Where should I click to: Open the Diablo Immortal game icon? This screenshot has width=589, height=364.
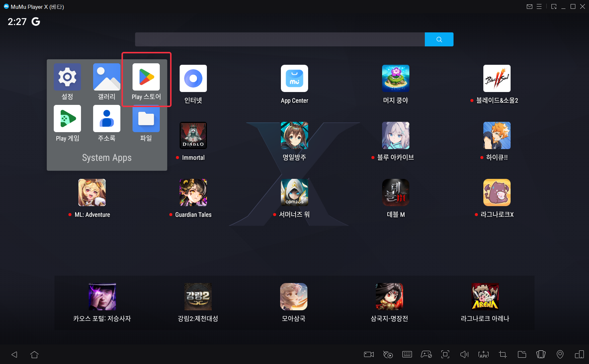(x=193, y=135)
